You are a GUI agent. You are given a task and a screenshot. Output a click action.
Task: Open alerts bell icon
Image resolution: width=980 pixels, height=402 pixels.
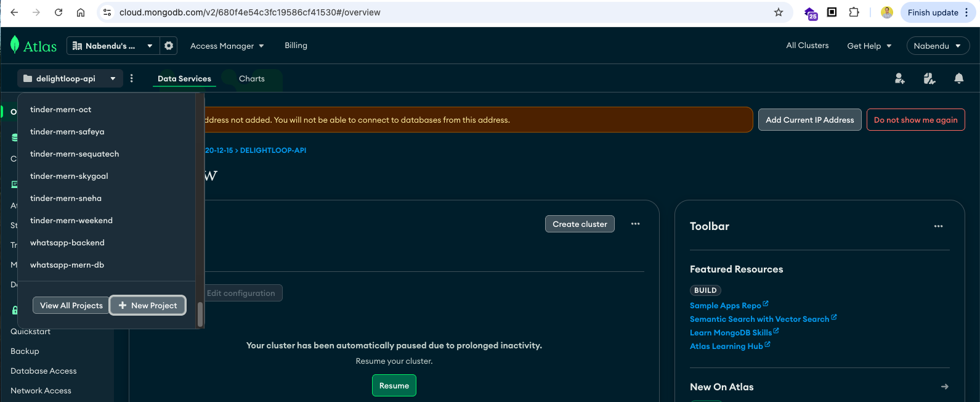(x=959, y=78)
